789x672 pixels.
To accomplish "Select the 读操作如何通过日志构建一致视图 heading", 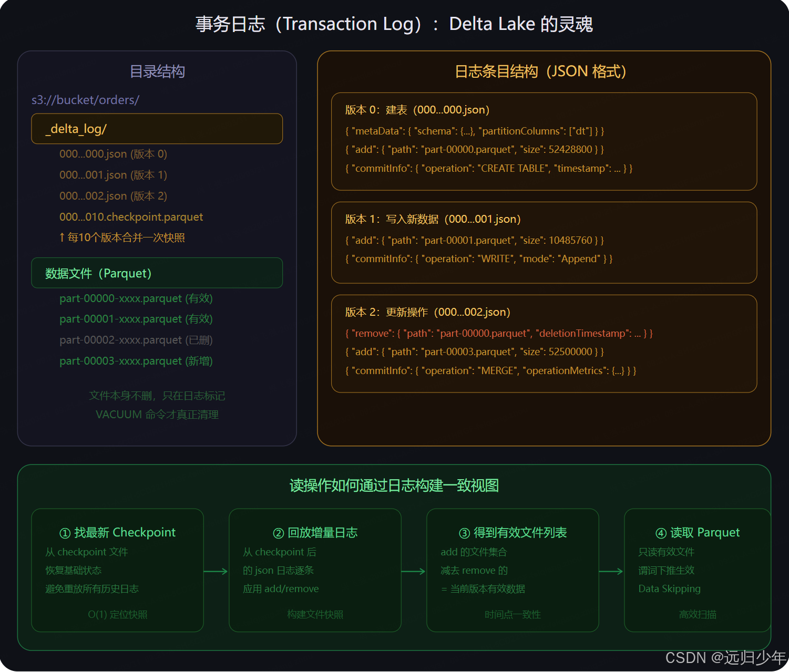I will pos(394,485).
